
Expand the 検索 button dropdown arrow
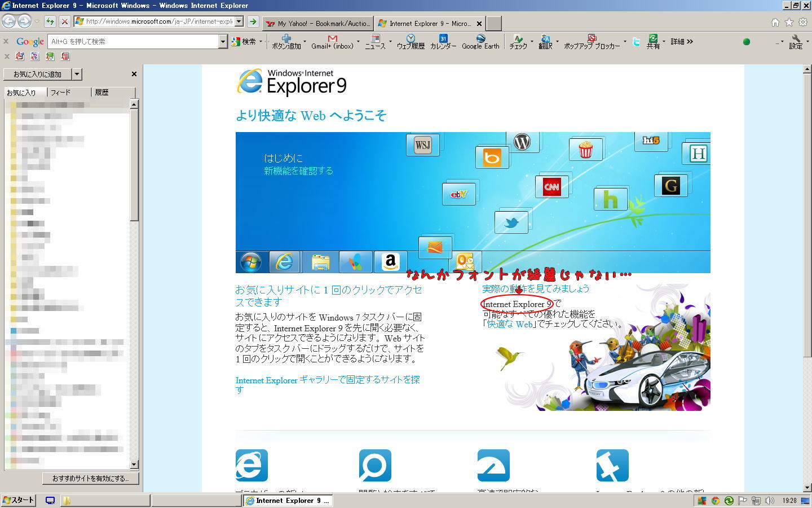click(x=261, y=41)
